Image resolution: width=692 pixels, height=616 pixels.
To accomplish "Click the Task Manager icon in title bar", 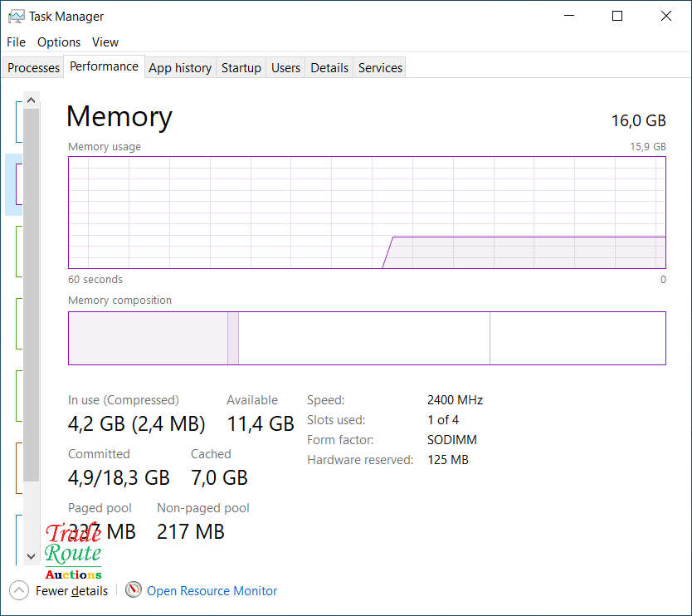I will click(x=16, y=16).
